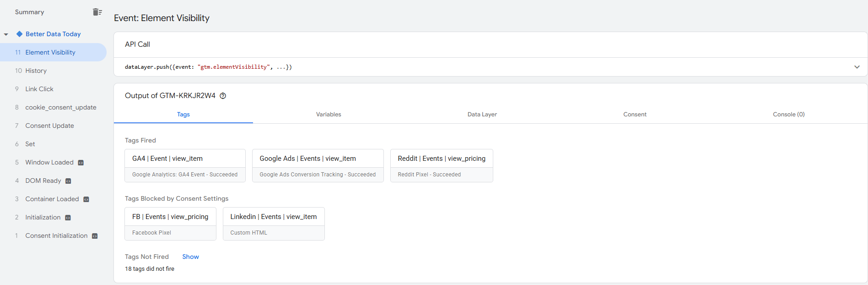Select event 8 cookie_consent_update
The width and height of the screenshot is (868, 285).
tap(53, 107)
